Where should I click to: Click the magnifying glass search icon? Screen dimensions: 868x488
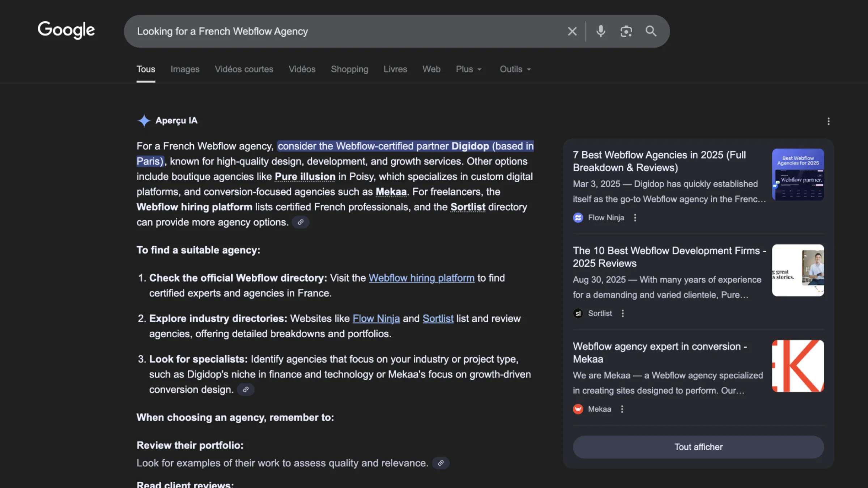click(x=651, y=31)
